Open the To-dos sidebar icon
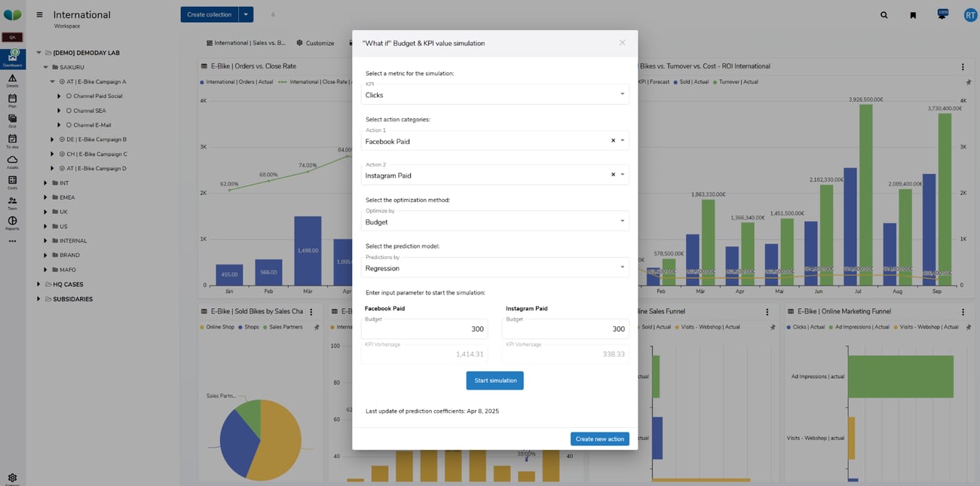The width and height of the screenshot is (980, 486). (x=12, y=141)
